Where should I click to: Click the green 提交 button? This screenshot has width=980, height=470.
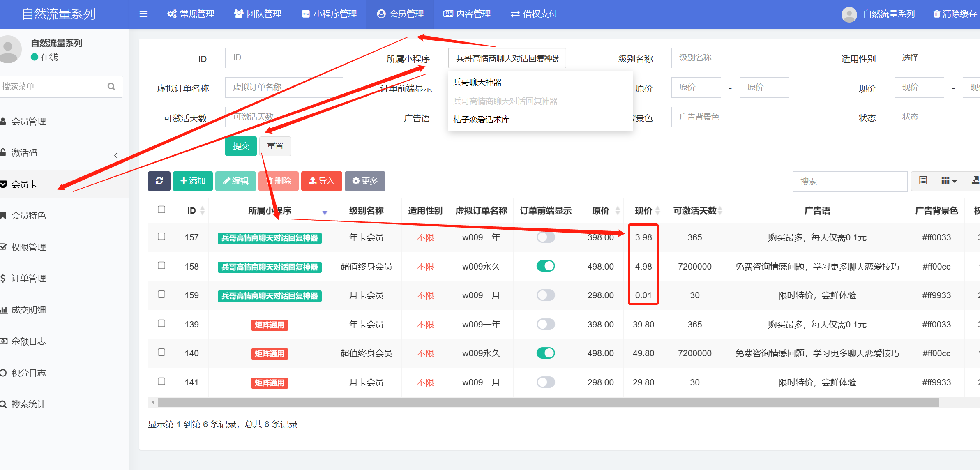coord(241,146)
